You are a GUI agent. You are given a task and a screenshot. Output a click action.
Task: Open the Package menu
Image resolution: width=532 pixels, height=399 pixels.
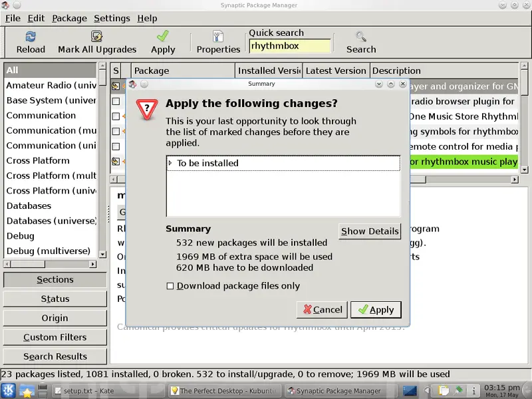tap(69, 19)
